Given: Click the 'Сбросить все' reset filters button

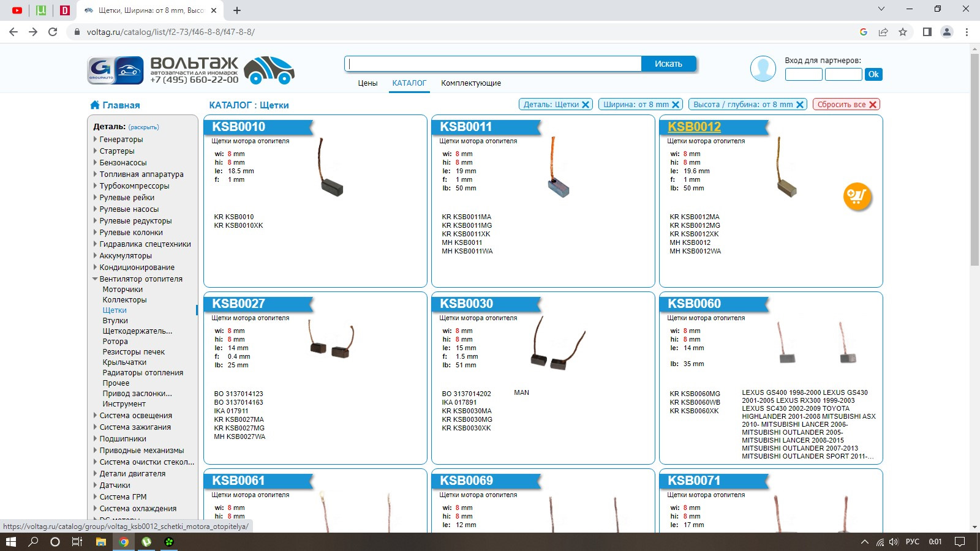Looking at the screenshot, I should [x=846, y=105].
